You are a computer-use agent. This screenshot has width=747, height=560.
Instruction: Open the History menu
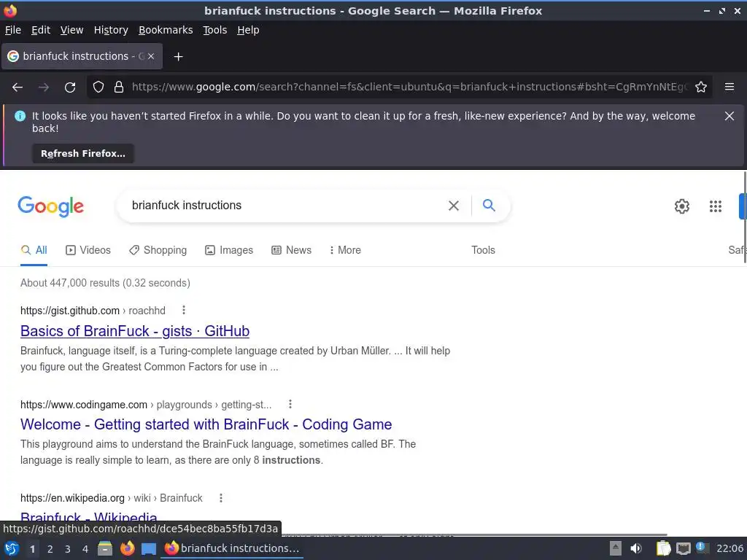click(111, 30)
